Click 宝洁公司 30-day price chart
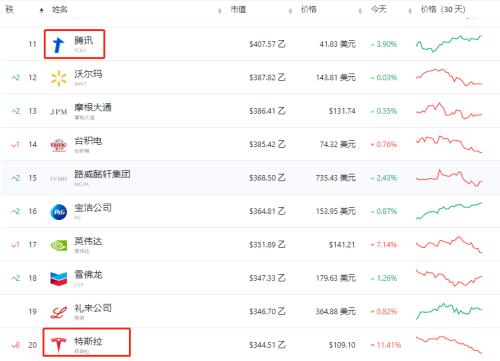 tap(449, 211)
